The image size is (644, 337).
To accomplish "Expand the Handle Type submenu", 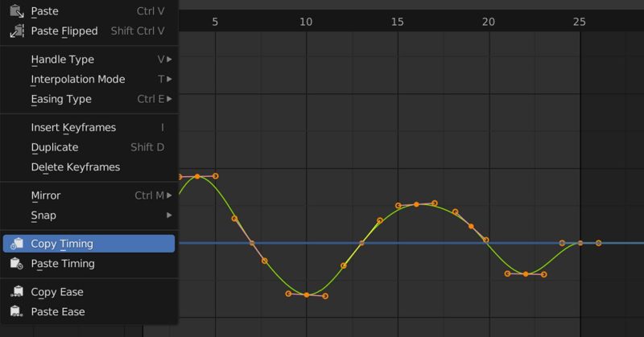I will [89, 60].
